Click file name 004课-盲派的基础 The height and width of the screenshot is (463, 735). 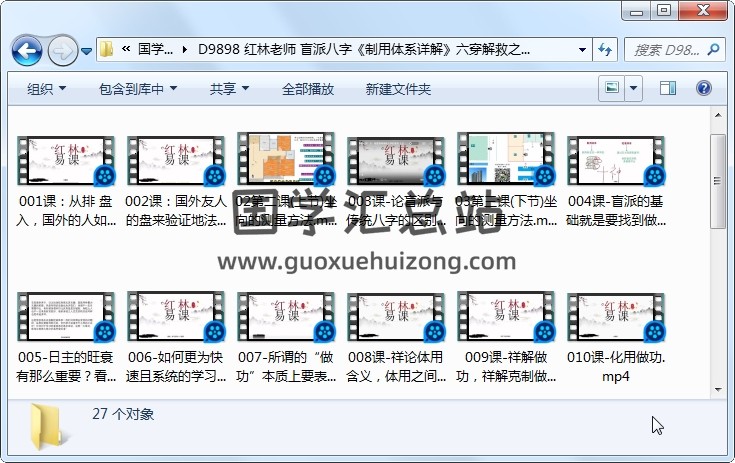pyautogui.click(x=616, y=211)
